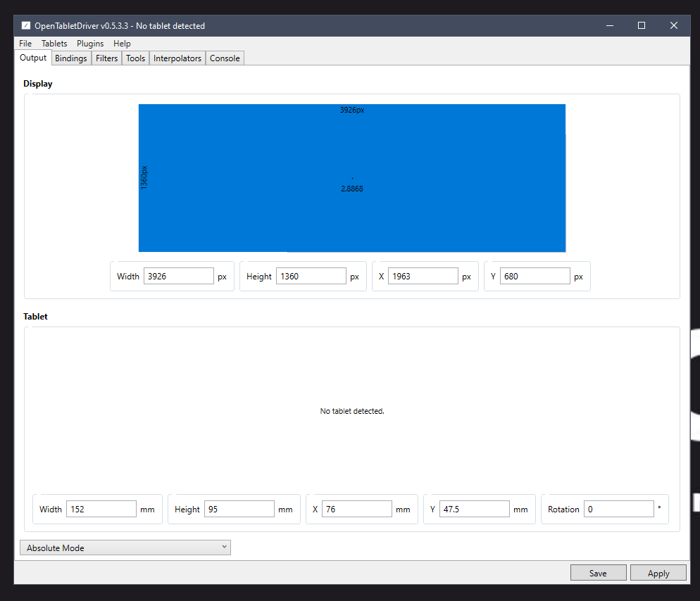Go to the Interpolators tab
The image size is (700, 601).
point(177,58)
